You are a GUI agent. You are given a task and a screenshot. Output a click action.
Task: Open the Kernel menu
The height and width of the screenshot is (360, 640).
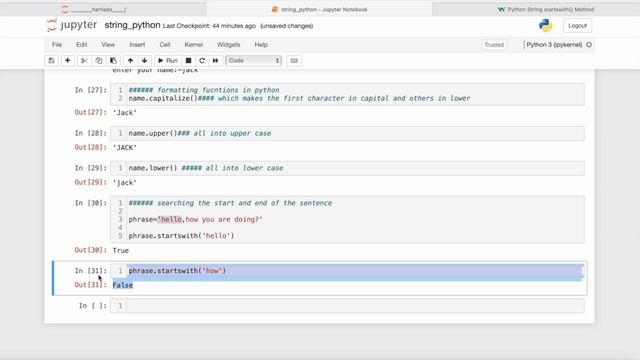point(193,44)
